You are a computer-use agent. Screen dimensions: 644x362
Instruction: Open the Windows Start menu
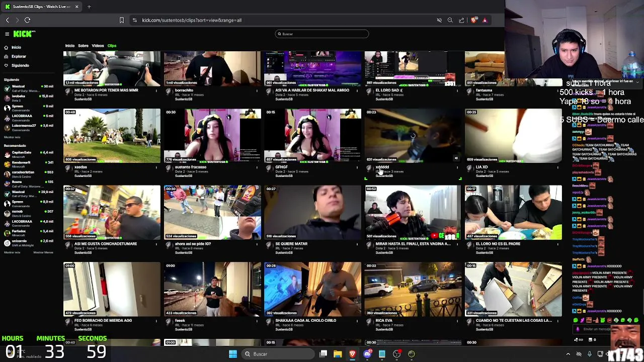(x=232, y=354)
